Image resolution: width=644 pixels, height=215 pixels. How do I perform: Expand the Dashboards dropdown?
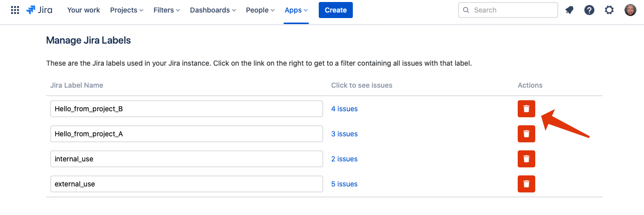pos(213,10)
